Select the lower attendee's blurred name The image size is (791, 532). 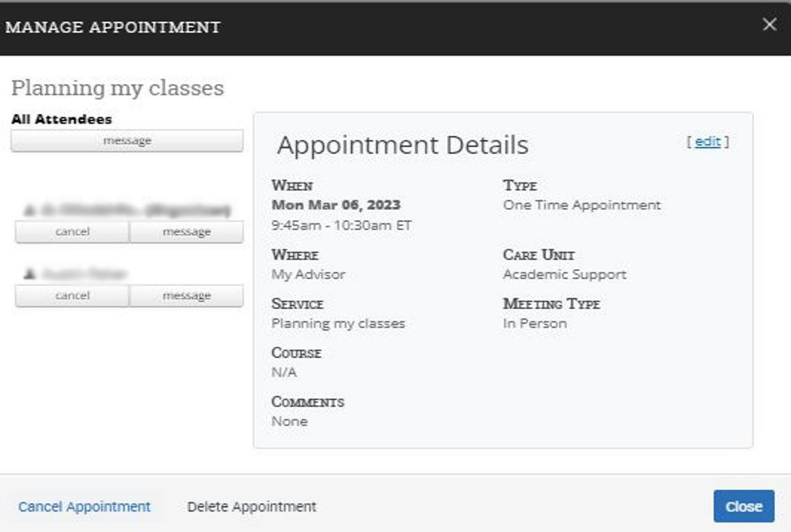point(85,274)
